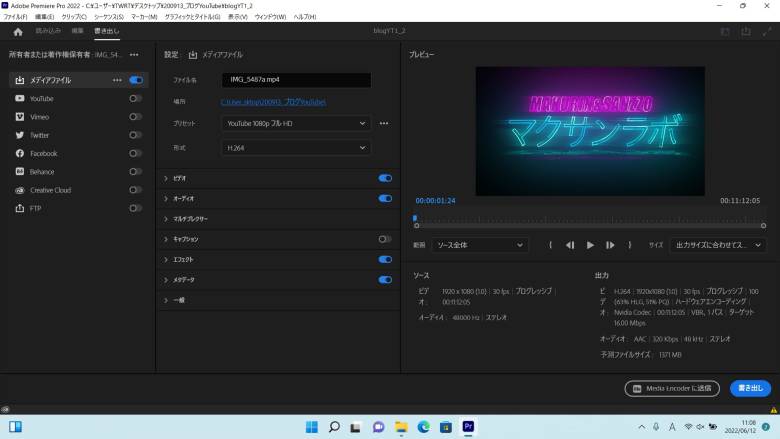Enable Captions toggle

coord(385,239)
